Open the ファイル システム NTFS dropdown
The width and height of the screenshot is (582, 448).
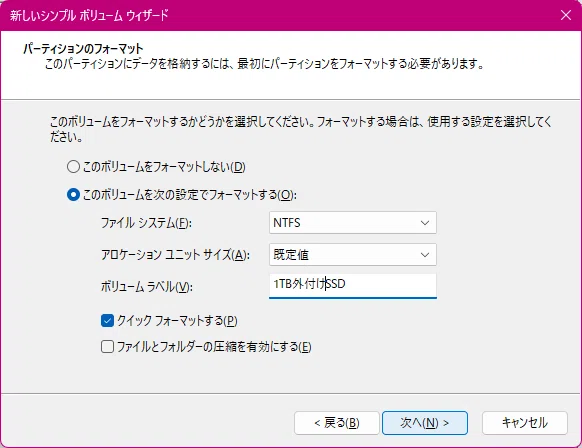click(353, 223)
